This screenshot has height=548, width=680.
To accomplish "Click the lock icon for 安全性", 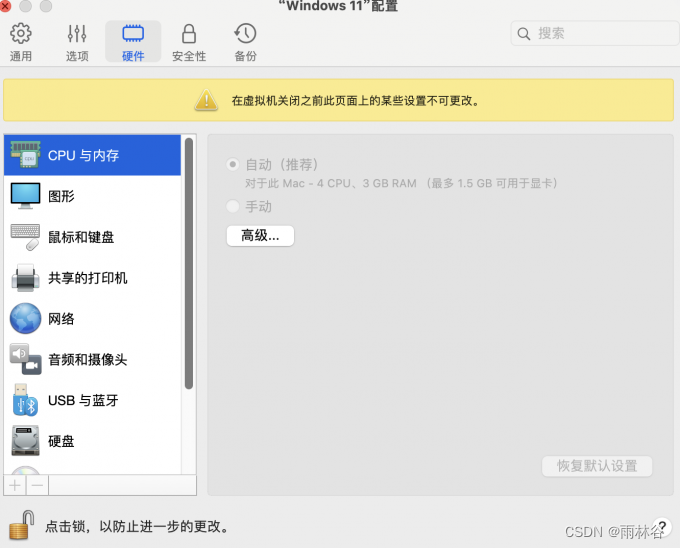I will pyautogui.click(x=189, y=33).
